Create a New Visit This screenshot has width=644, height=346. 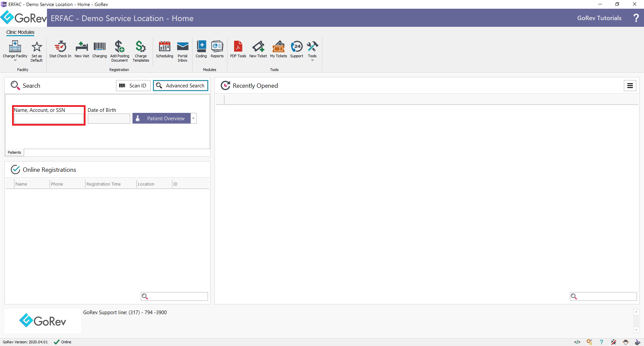[x=82, y=49]
